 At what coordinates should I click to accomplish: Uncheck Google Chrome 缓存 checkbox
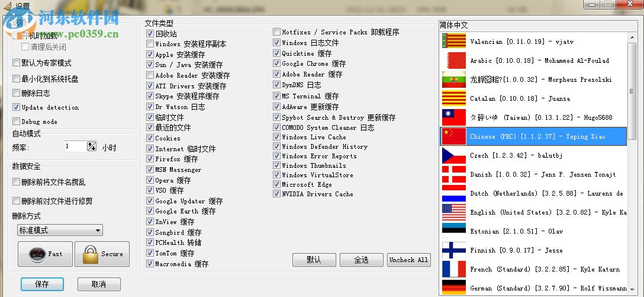point(276,63)
